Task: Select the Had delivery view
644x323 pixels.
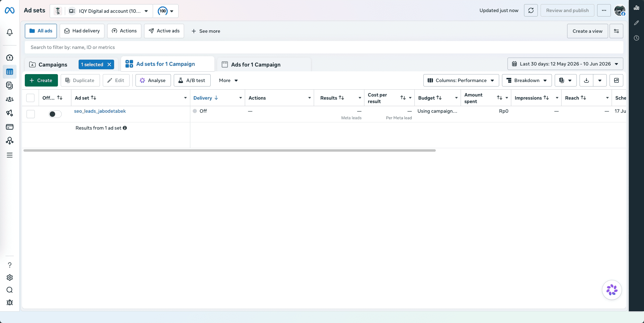Action: coord(82,31)
